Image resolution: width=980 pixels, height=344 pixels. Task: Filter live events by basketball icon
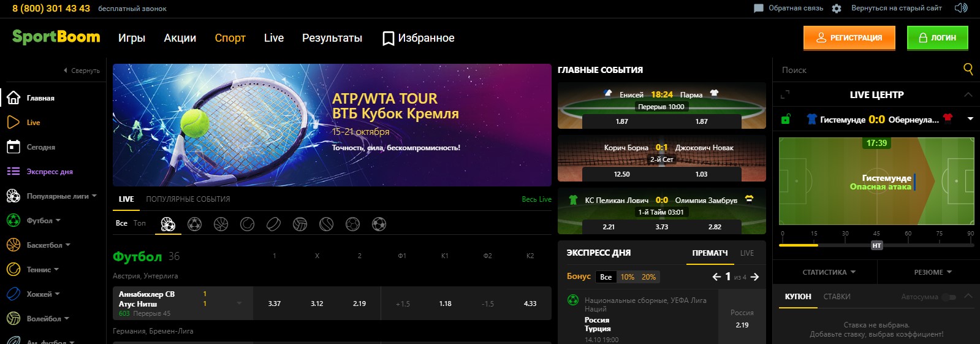click(x=221, y=224)
